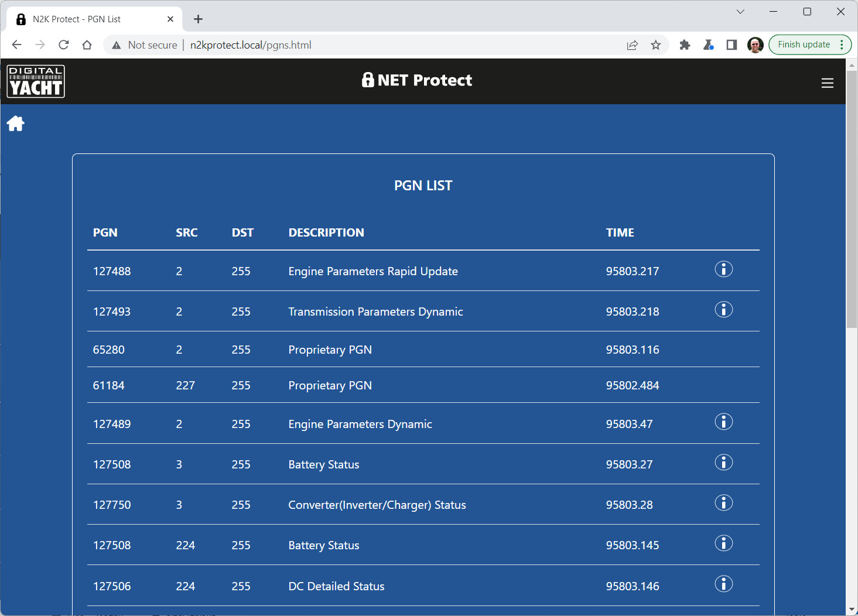Image resolution: width=858 pixels, height=616 pixels.
Task: Open the hamburger navigation menu
Action: click(x=827, y=83)
